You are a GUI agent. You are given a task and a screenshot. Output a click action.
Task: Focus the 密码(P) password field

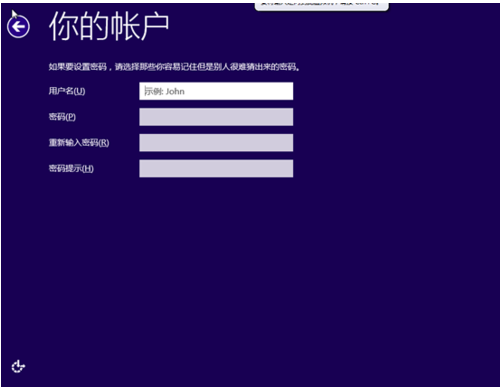click(216, 117)
